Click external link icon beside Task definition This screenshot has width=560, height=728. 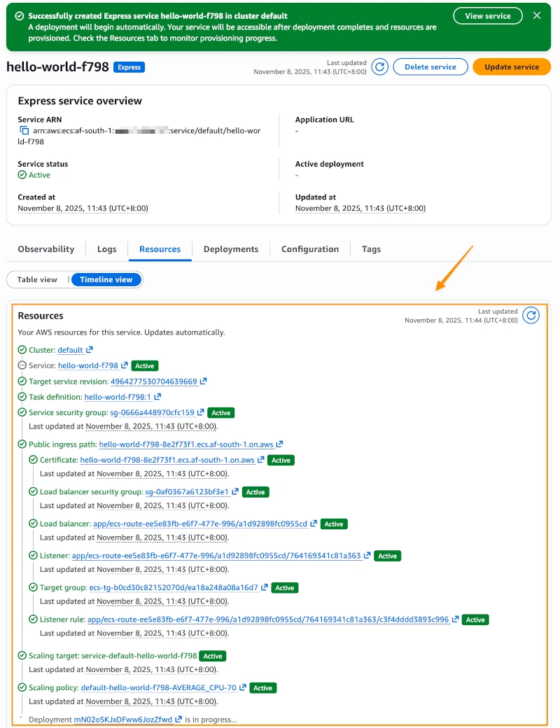pyautogui.click(x=157, y=397)
